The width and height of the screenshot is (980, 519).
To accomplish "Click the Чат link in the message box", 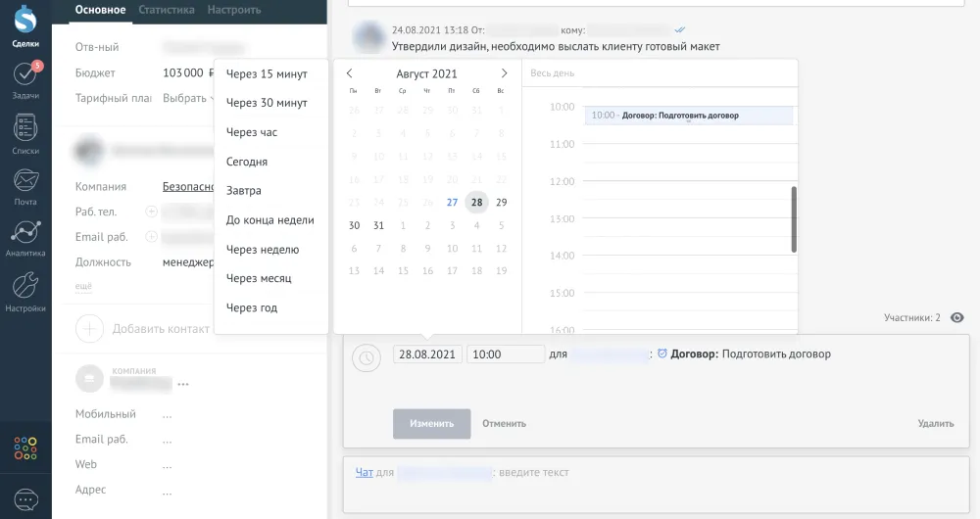I will [364, 472].
